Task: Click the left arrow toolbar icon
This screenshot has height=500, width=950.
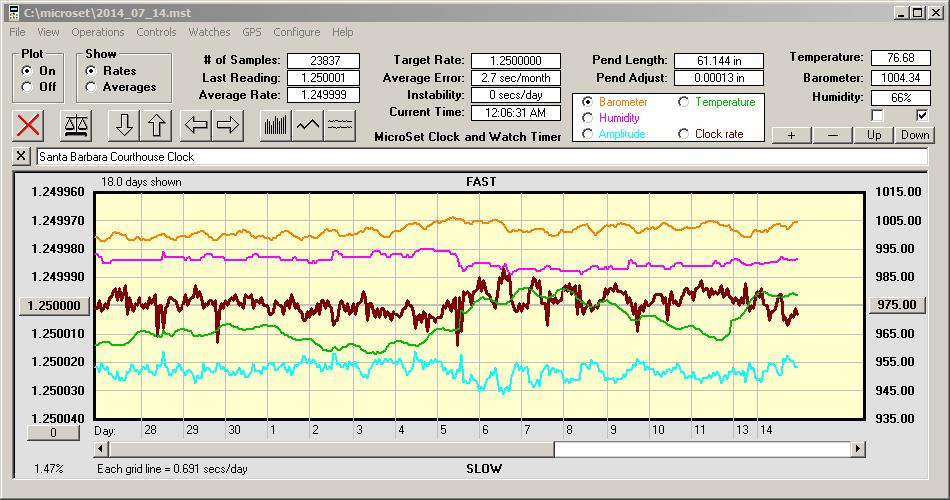Action: pos(196,125)
